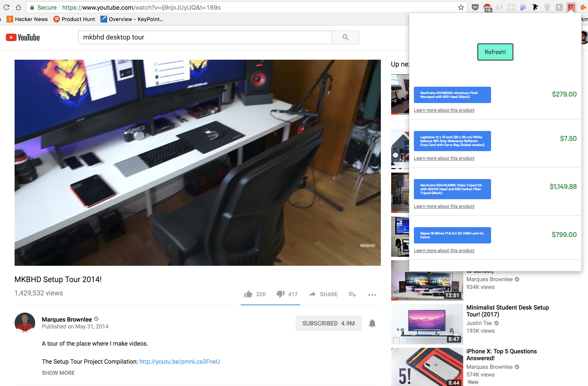Like the video with thumbs up
The height and width of the screenshot is (386, 588).
[248, 294]
